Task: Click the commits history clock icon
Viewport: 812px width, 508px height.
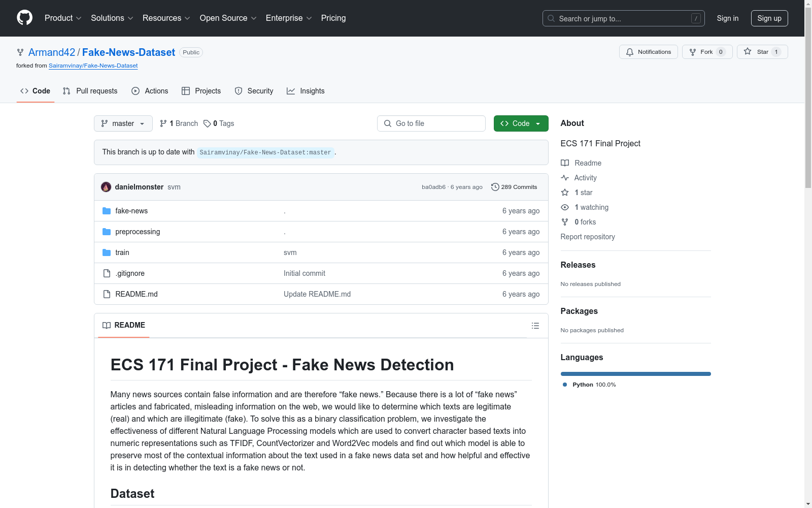Action: [x=495, y=187]
